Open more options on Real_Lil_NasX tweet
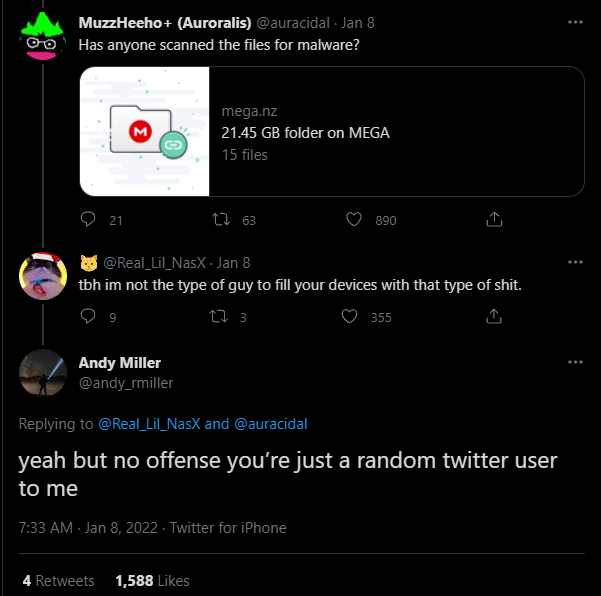 (x=575, y=262)
